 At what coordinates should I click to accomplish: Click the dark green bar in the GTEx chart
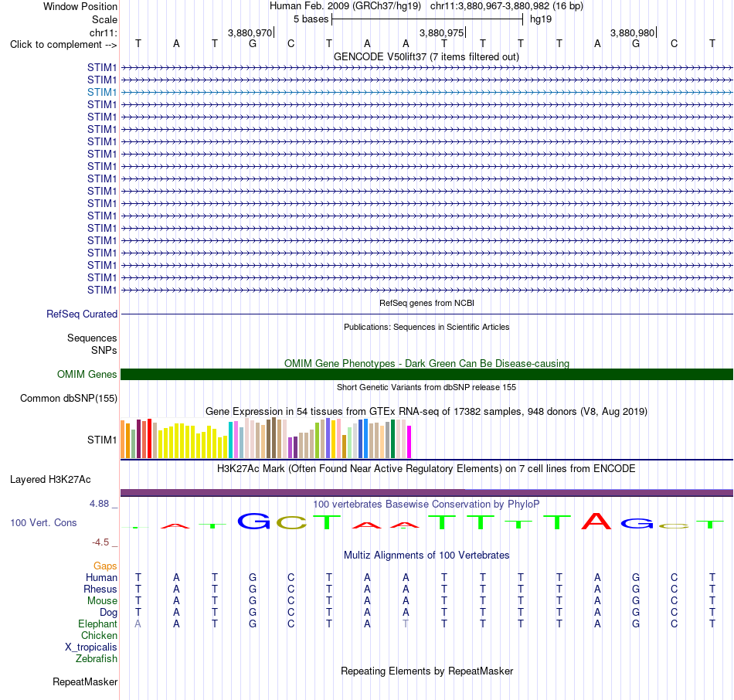tap(392, 439)
